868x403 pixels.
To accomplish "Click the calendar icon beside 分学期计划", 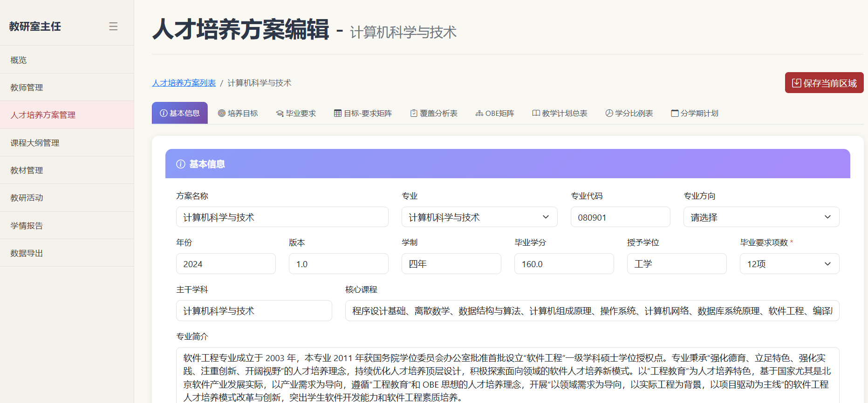I will pyautogui.click(x=675, y=113).
